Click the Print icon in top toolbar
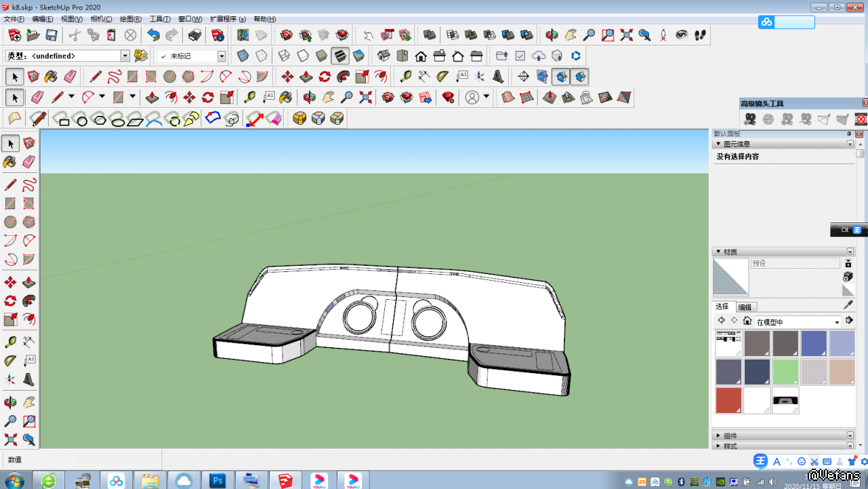Viewport: 868px width, 489px height. click(x=194, y=35)
